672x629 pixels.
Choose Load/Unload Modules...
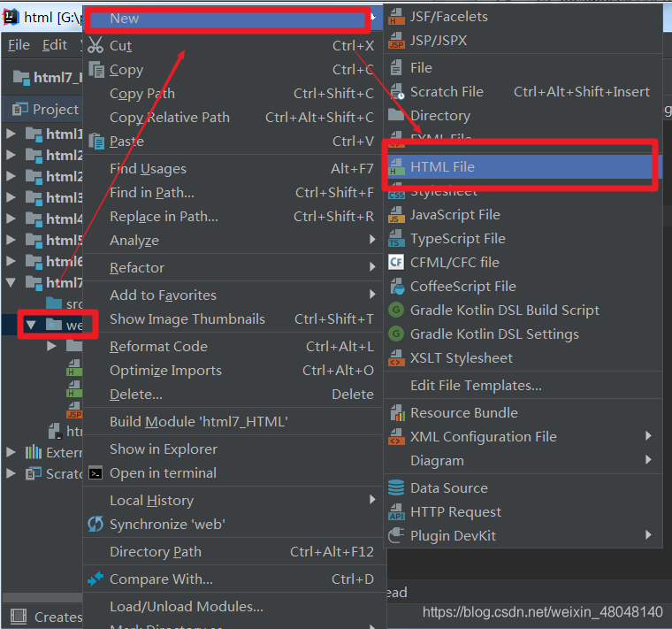point(232,607)
